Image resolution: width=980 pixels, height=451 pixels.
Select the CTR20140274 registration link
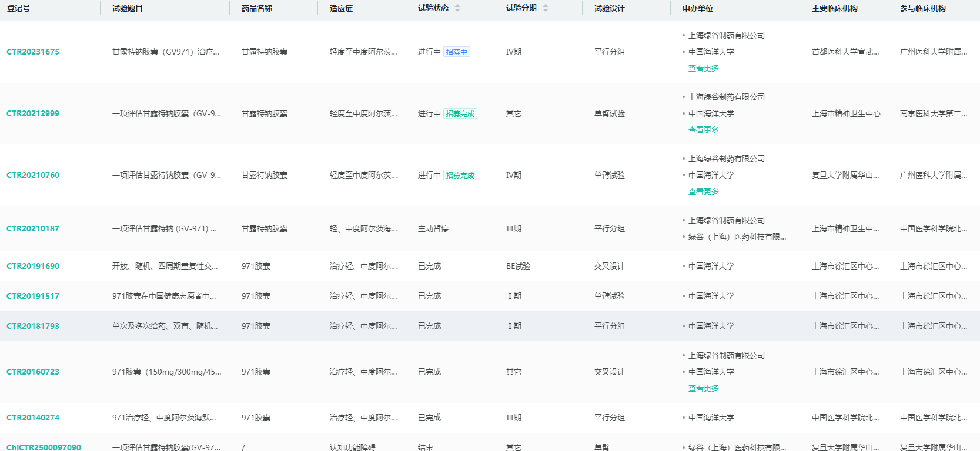pos(33,418)
